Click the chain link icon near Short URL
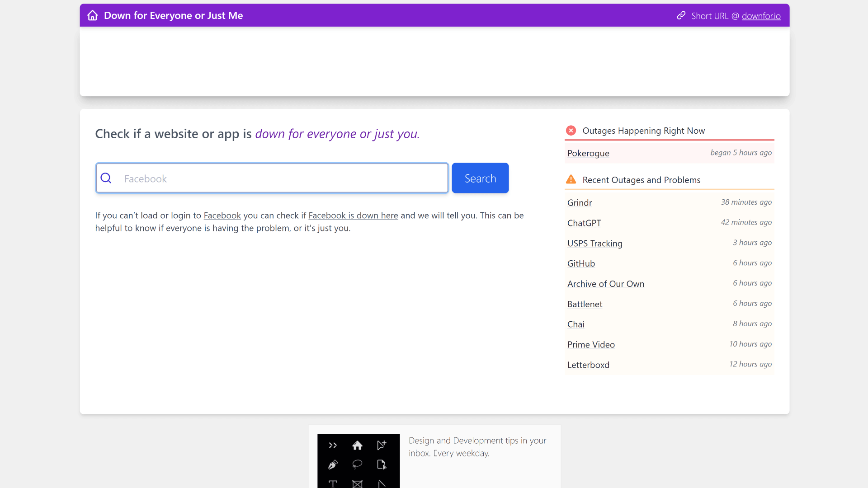Screen dimensions: 868x488 [681, 16]
